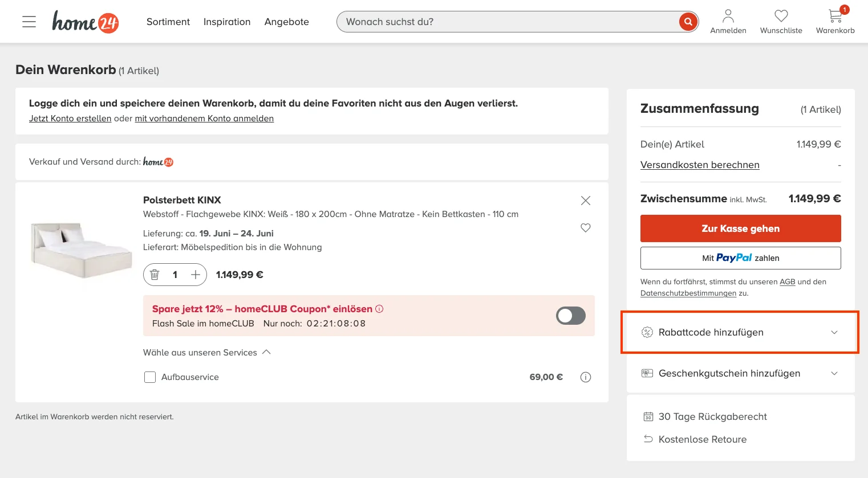Click the Kostenlose Retoure return arrow icon
This screenshot has width=868, height=478.
point(648,439)
